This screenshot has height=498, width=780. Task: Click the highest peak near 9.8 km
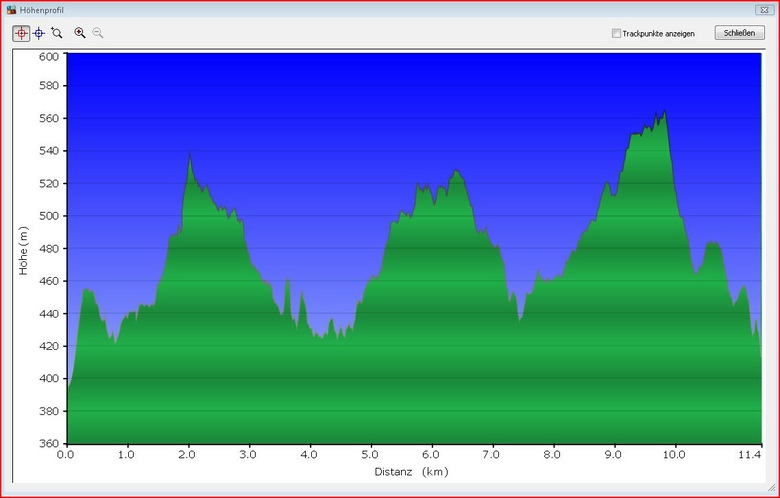664,113
